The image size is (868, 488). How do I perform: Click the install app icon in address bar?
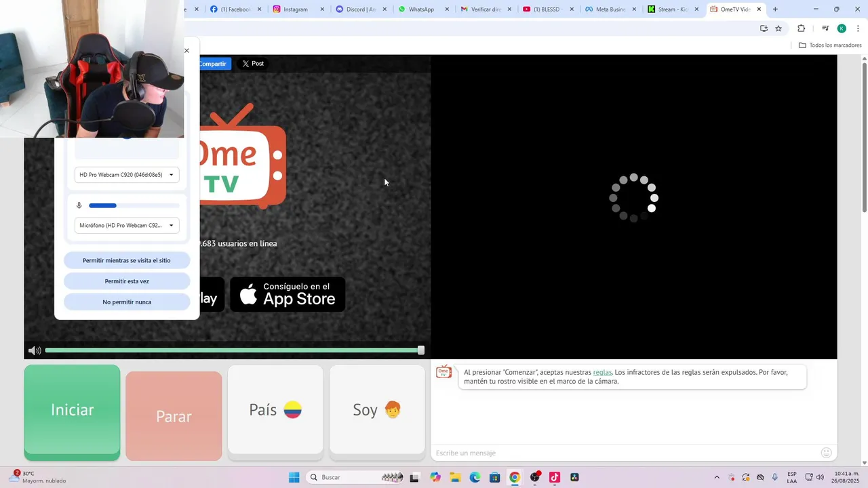point(764,28)
